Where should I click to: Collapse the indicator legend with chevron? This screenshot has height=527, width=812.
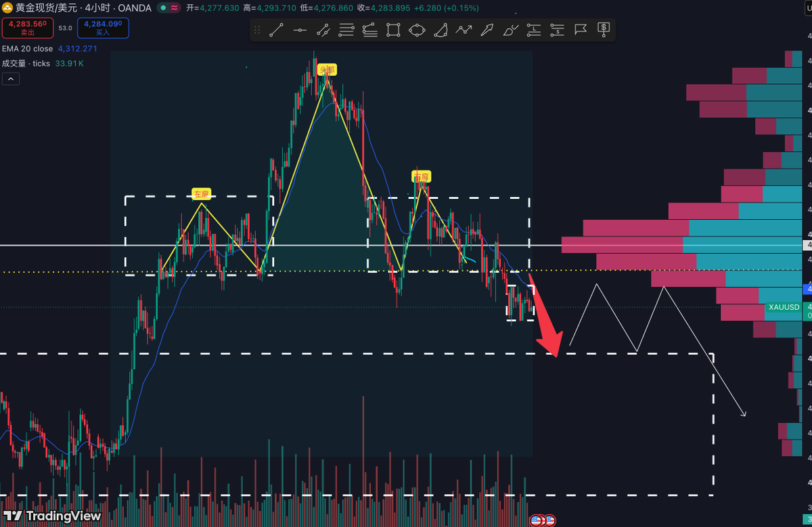[x=10, y=78]
